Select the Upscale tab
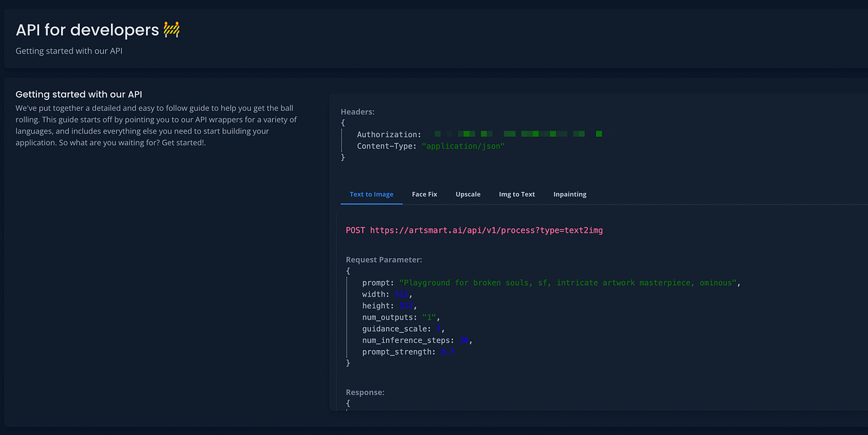Image resolution: width=868 pixels, height=435 pixels. pyautogui.click(x=468, y=194)
